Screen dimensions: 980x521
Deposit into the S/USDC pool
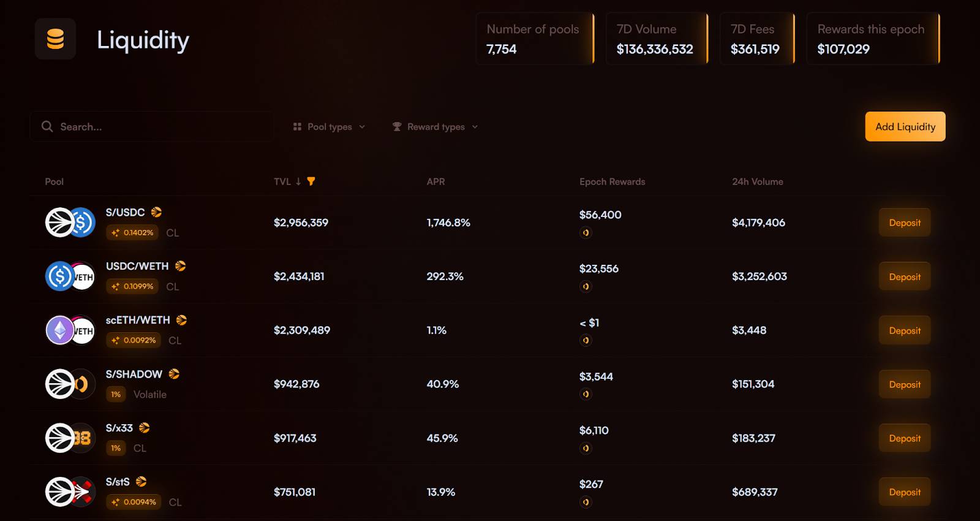click(x=905, y=222)
